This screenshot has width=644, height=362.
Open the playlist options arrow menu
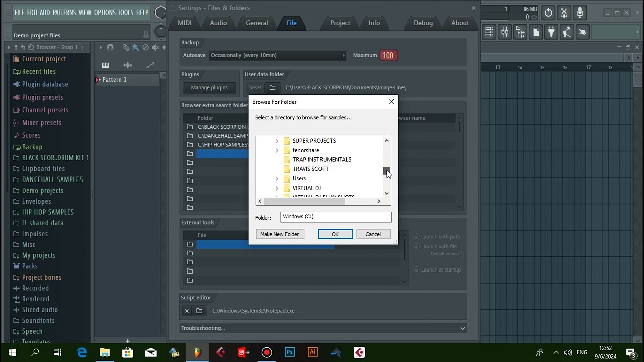click(100, 47)
